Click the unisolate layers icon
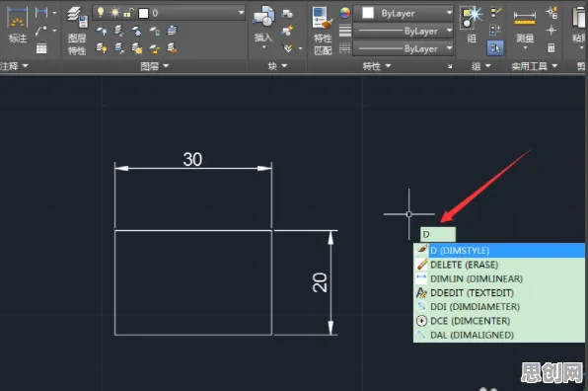 [x=118, y=48]
